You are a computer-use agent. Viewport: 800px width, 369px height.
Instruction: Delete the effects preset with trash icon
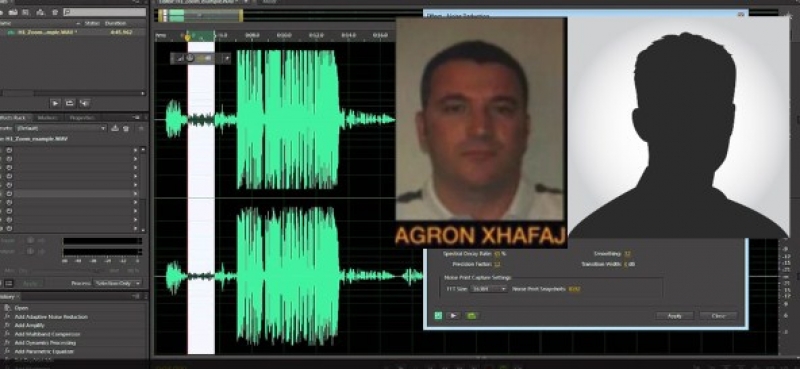tap(126, 128)
